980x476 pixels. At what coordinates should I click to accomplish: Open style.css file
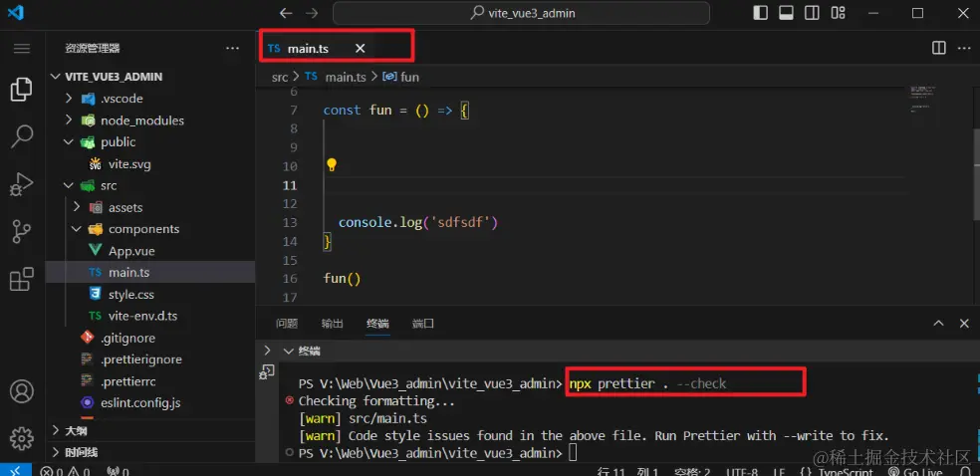(x=150, y=294)
